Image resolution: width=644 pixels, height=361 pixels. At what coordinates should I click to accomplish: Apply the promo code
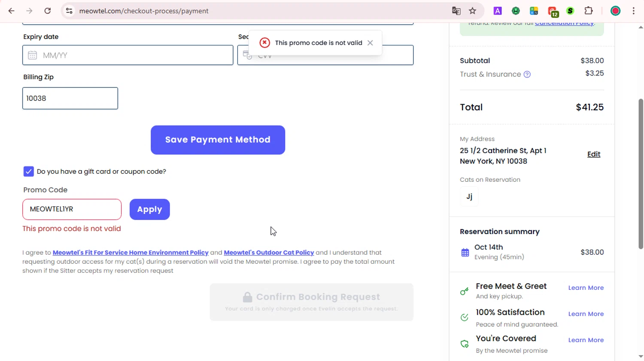pyautogui.click(x=149, y=209)
